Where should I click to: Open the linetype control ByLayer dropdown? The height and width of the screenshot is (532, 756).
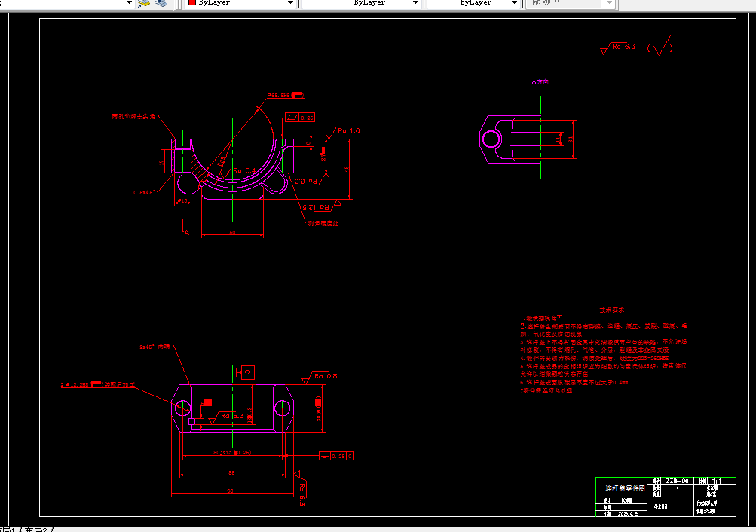(x=415, y=2)
